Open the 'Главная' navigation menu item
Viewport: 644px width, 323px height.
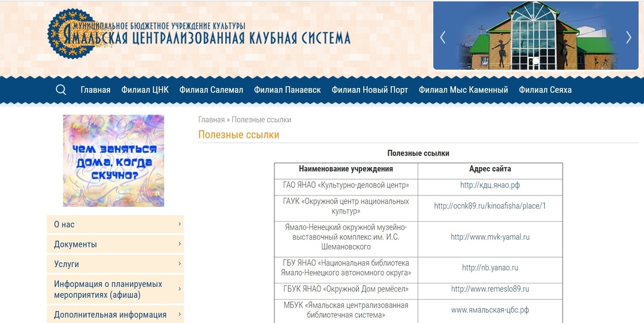pos(95,90)
